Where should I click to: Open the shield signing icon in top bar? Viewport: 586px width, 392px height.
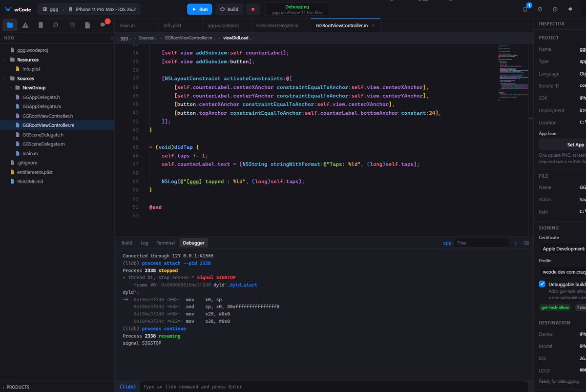pos(540,9)
